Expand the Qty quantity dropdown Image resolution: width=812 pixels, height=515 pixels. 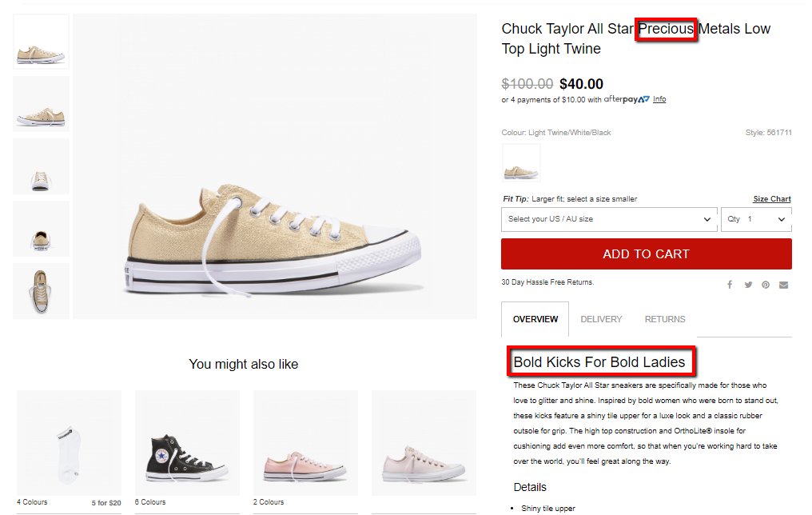(756, 219)
